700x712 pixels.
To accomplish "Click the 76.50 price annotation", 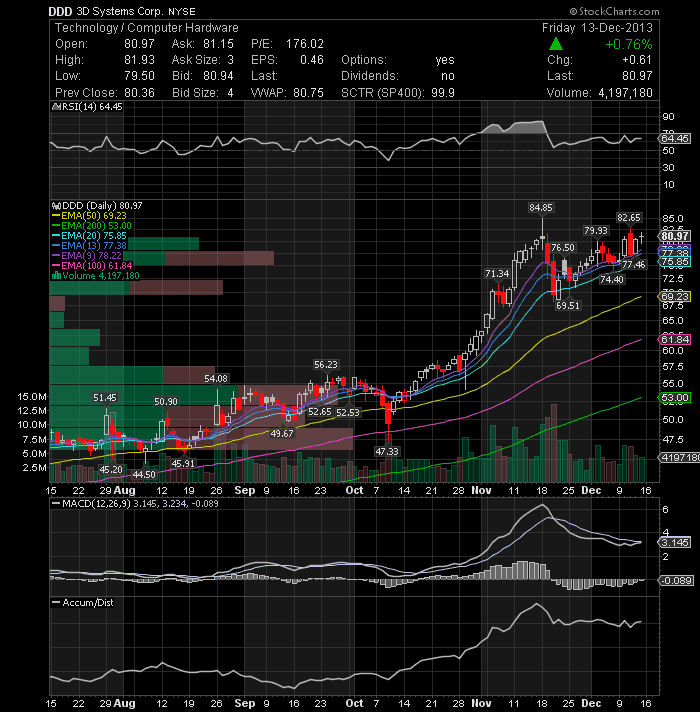I will 562,247.
